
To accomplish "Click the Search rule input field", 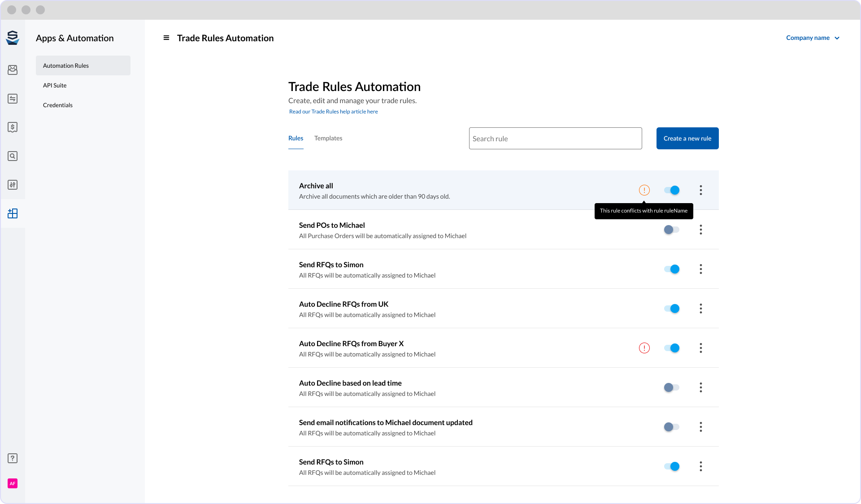I will tap(555, 139).
